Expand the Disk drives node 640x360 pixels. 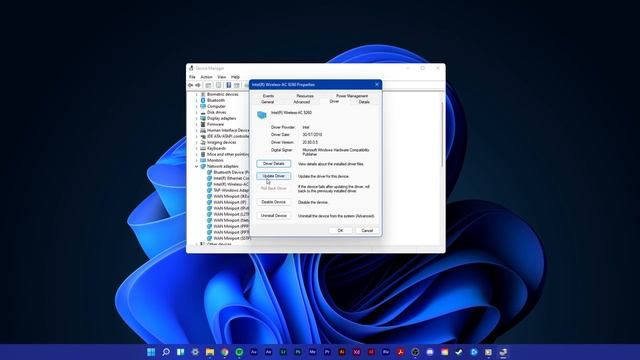(196, 112)
